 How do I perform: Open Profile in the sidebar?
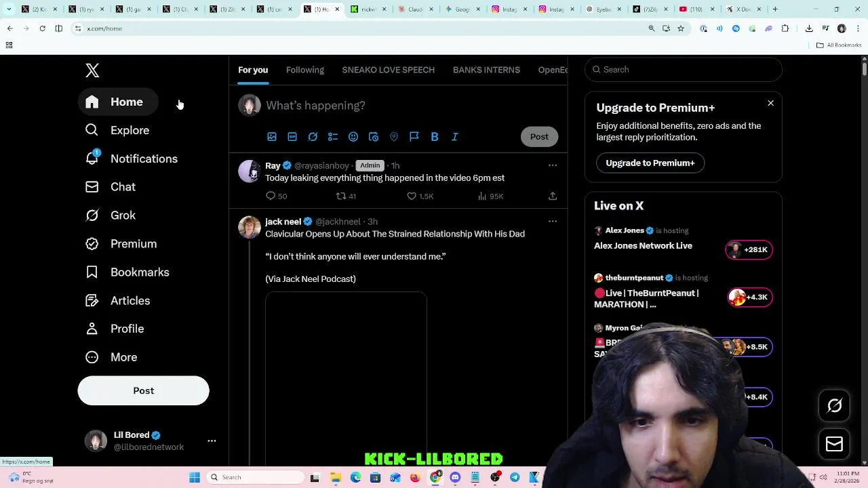click(115, 329)
